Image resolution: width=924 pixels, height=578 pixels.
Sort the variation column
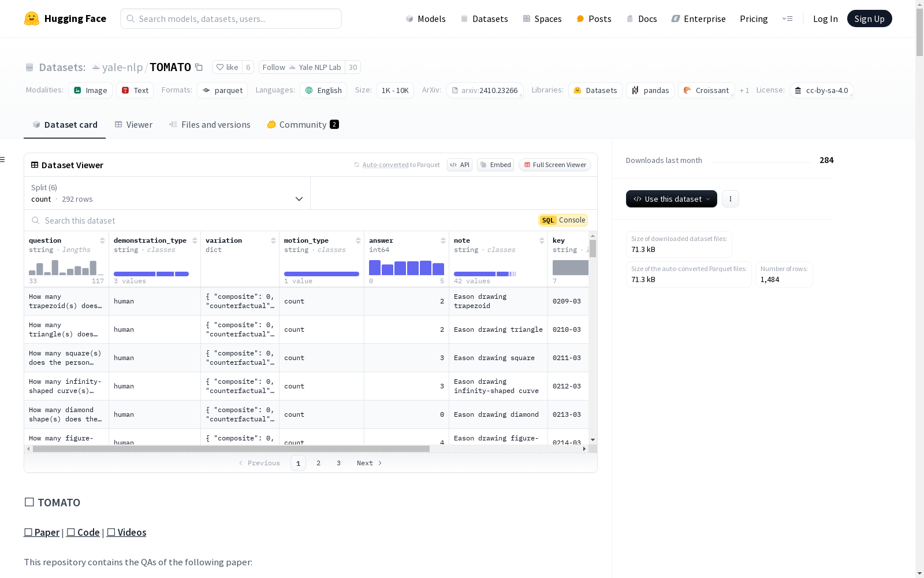(x=273, y=240)
